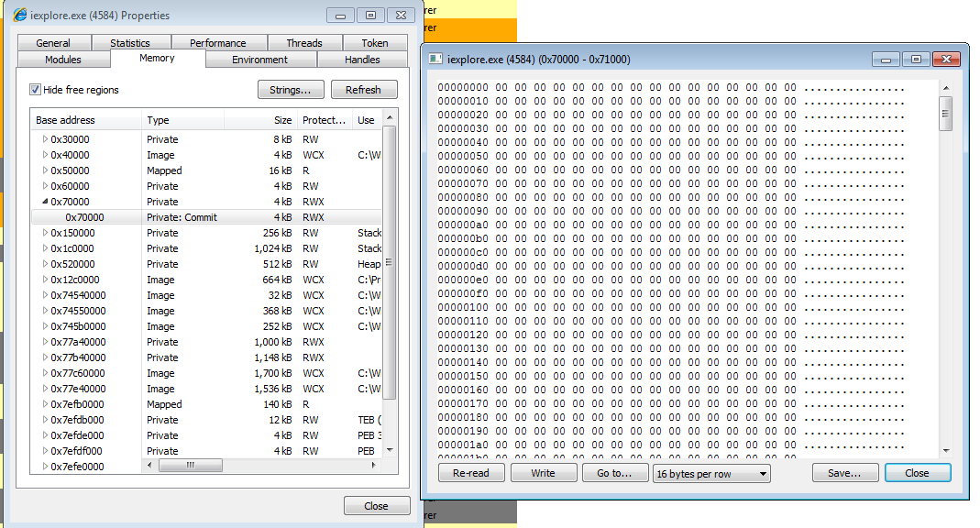The height and width of the screenshot is (528, 980).
Task: Expand the 0x520000 Heap region
Action: (x=45, y=264)
